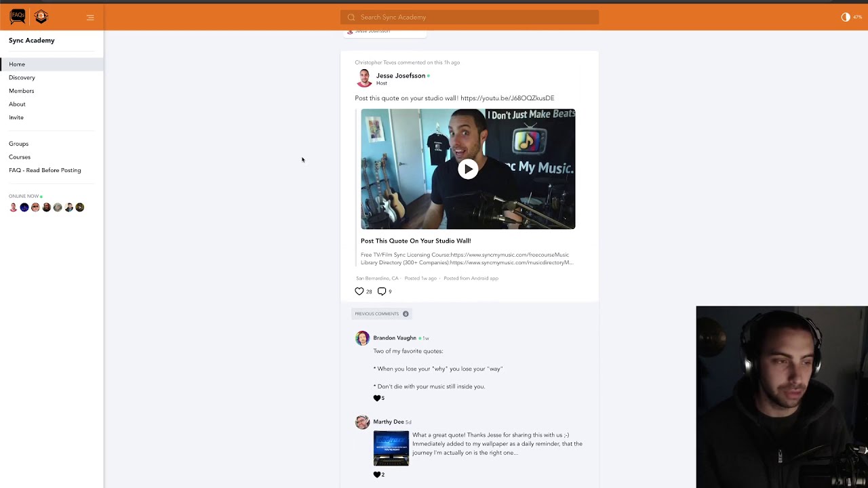Click the "San Bernardino, CA" location text
Viewport: 868px width, 488px height.
377,278
